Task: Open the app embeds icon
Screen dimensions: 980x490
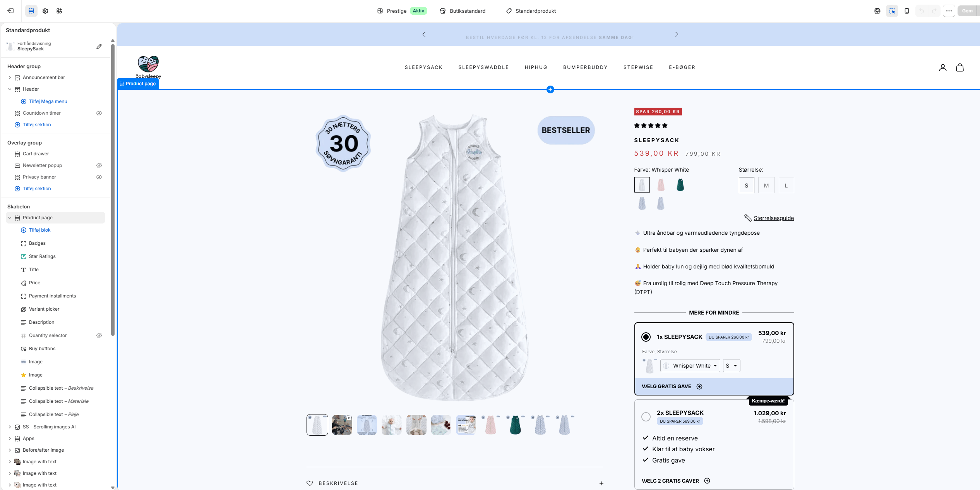Action: coord(59,11)
